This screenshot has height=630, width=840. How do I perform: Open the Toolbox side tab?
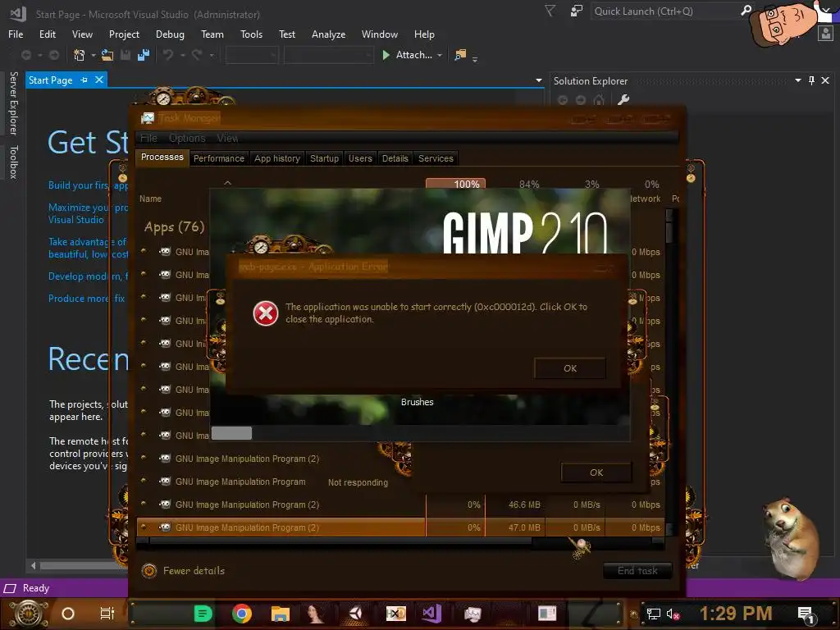[x=14, y=162]
